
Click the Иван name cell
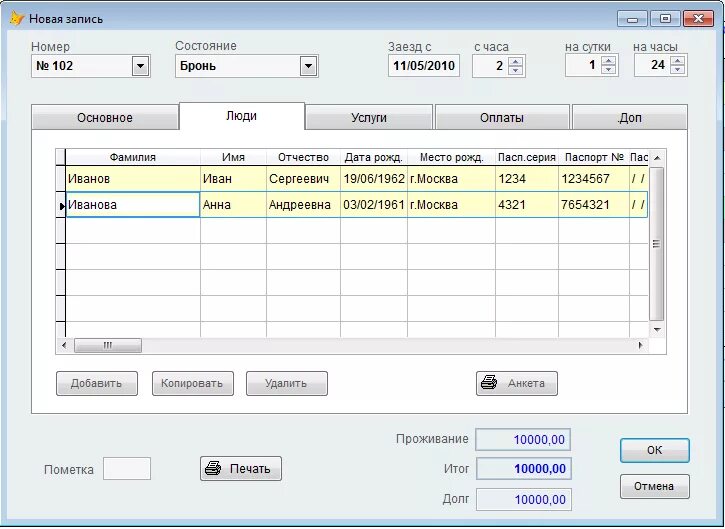click(233, 178)
